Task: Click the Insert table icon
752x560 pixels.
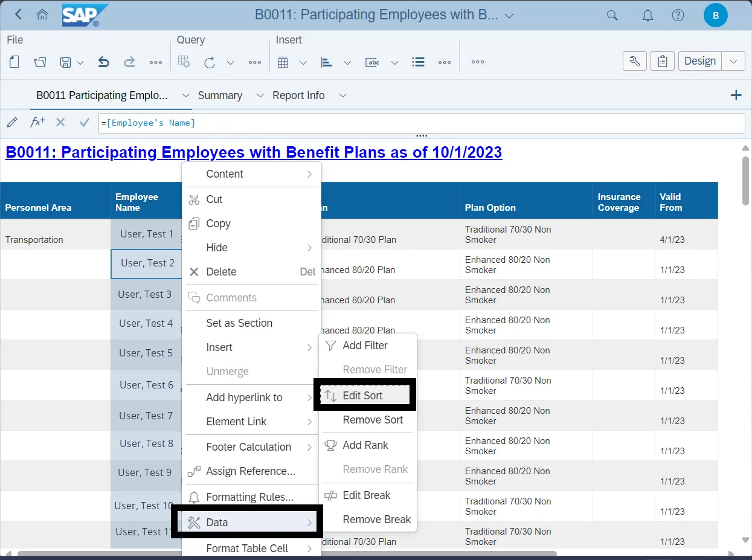Action: [283, 62]
